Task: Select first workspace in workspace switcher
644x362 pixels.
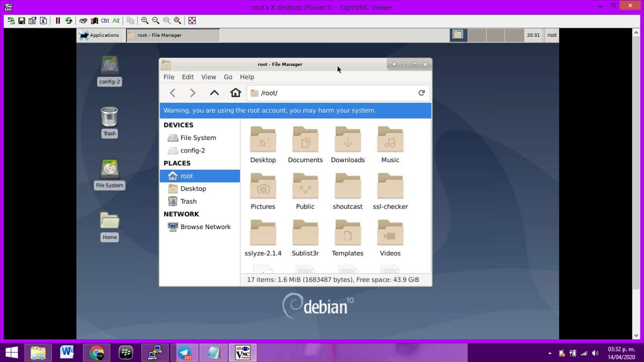Action: coord(458,35)
